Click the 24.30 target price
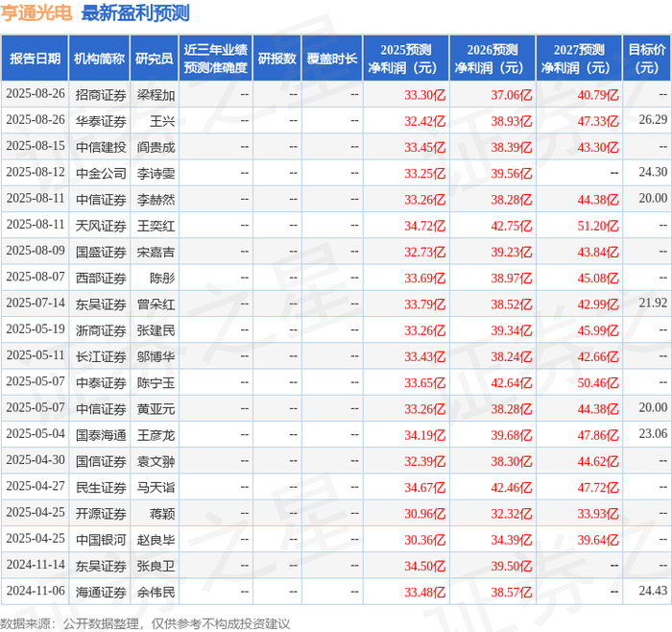Viewport: 672px width, 632px height. point(653,172)
